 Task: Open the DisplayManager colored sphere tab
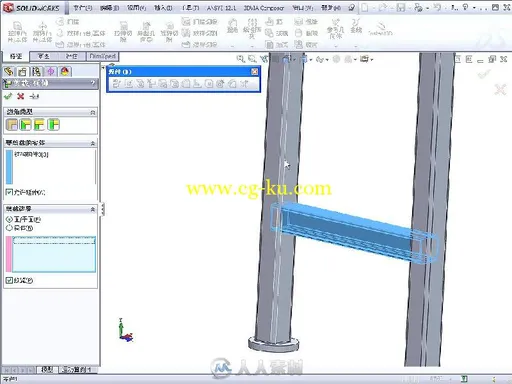[65, 71]
